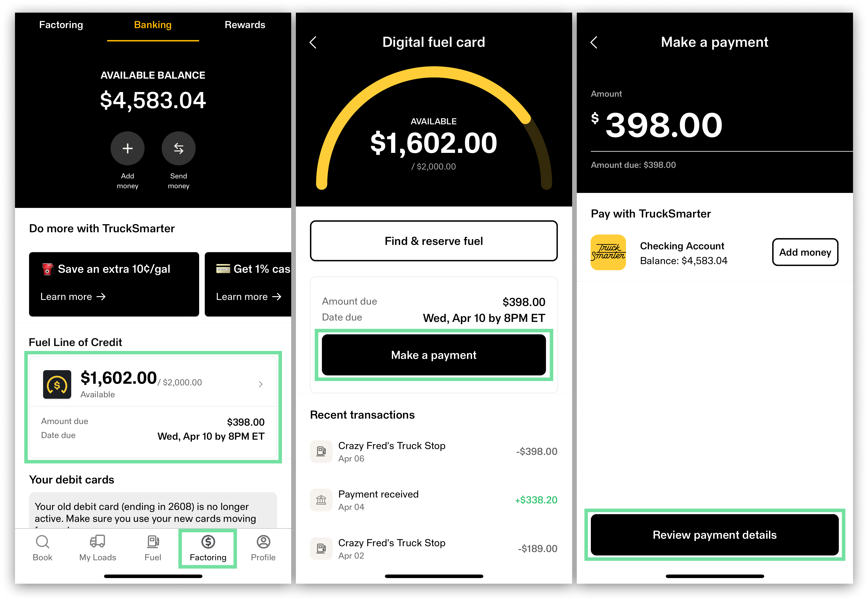Tap bank icon beside Payment received

pos(321,500)
